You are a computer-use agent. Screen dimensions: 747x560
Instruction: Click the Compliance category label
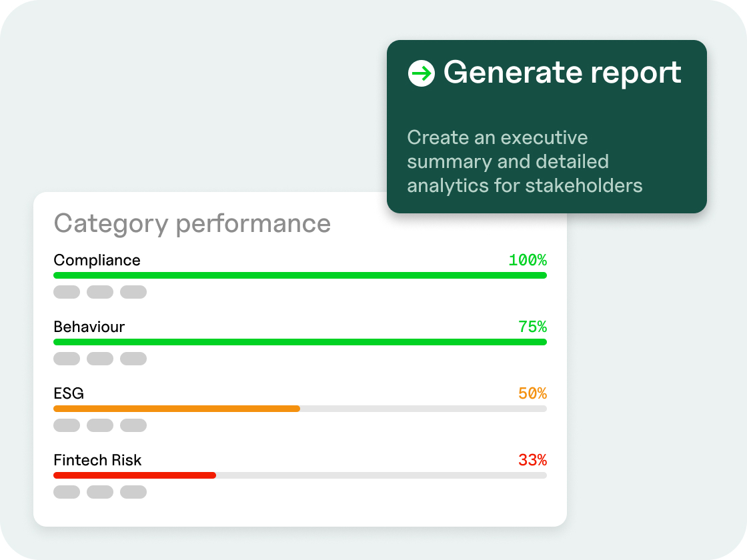(97, 260)
